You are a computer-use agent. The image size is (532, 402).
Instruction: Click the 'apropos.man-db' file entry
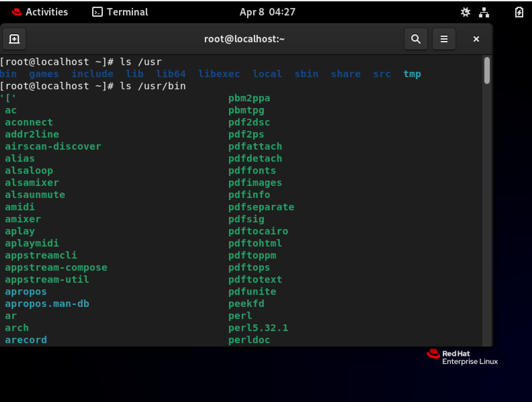tap(47, 304)
